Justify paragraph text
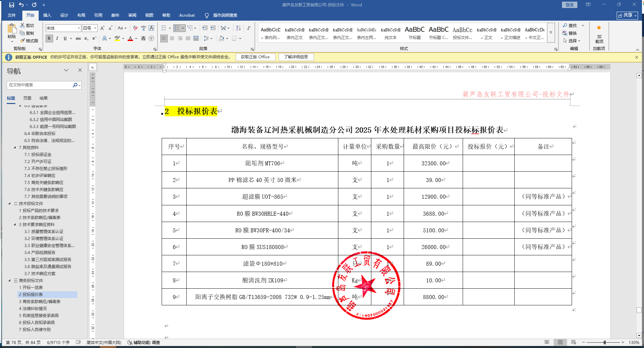The image size is (644, 348). (188, 38)
